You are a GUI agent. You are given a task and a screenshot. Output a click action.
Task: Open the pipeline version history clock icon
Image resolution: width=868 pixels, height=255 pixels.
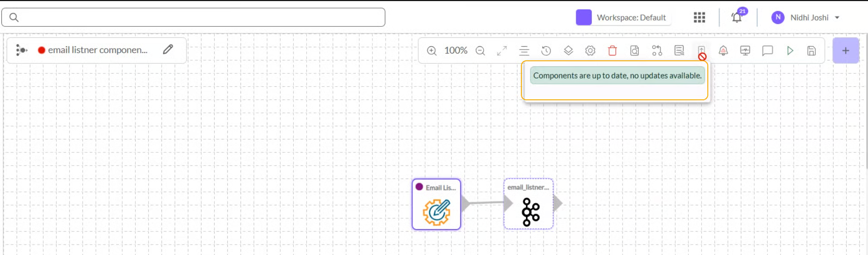(x=546, y=51)
